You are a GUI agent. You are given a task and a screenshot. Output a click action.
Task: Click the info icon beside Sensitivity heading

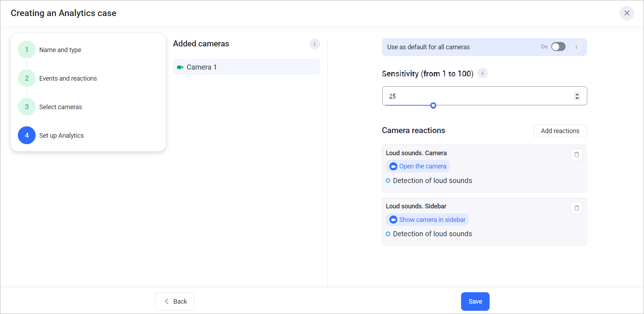coord(482,73)
